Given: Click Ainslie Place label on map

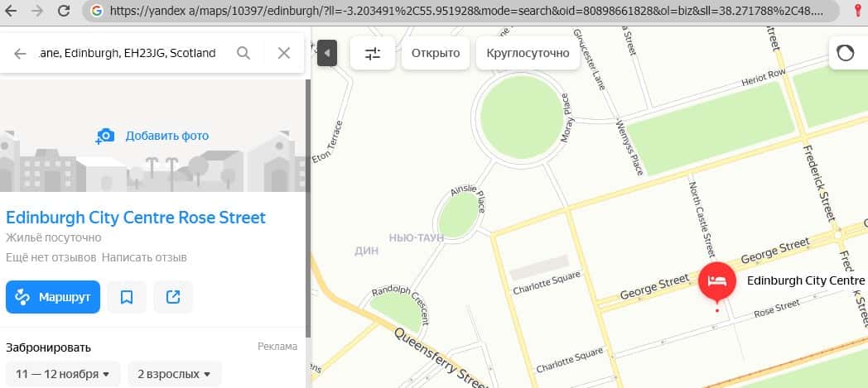Looking at the screenshot, I should click(468, 199).
